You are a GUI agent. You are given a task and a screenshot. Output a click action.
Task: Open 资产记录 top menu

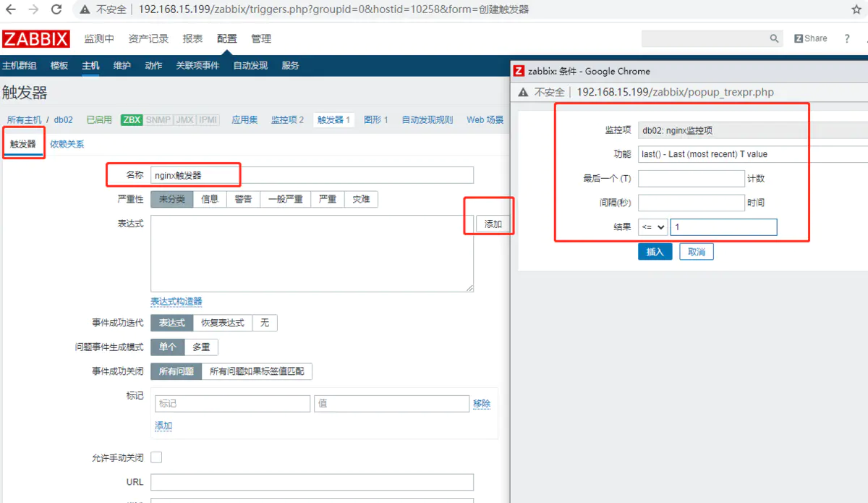tap(148, 38)
